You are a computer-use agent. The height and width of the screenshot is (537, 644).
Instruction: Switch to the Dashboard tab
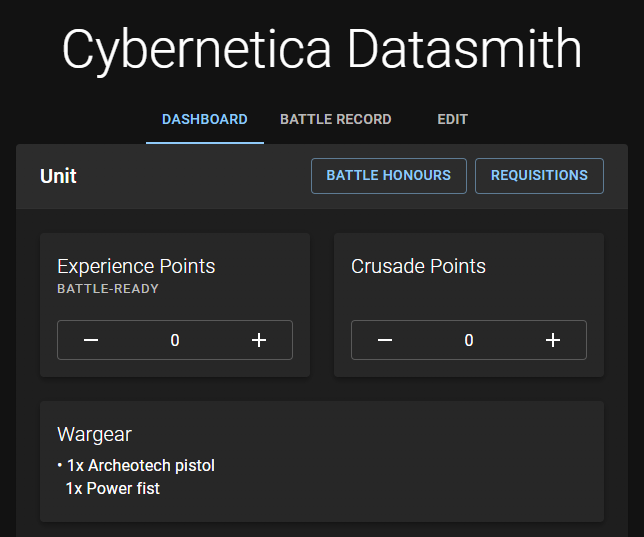click(x=205, y=119)
